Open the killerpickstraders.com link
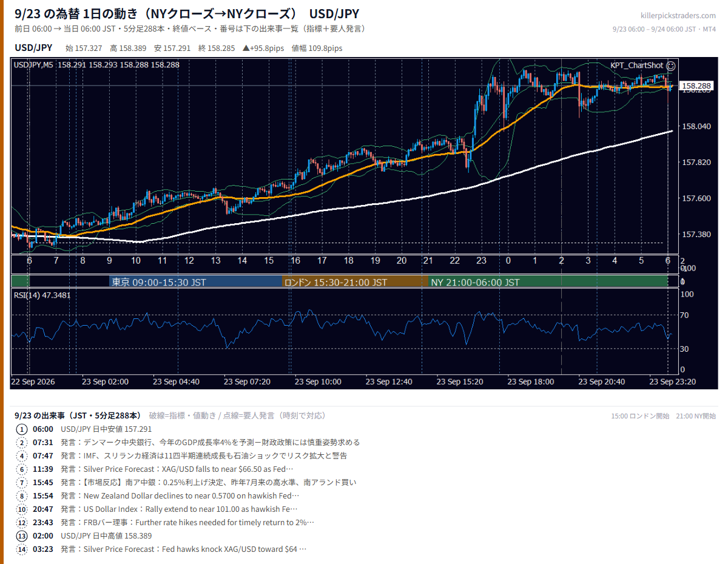Screen dimensions: 728x564 point(678,16)
